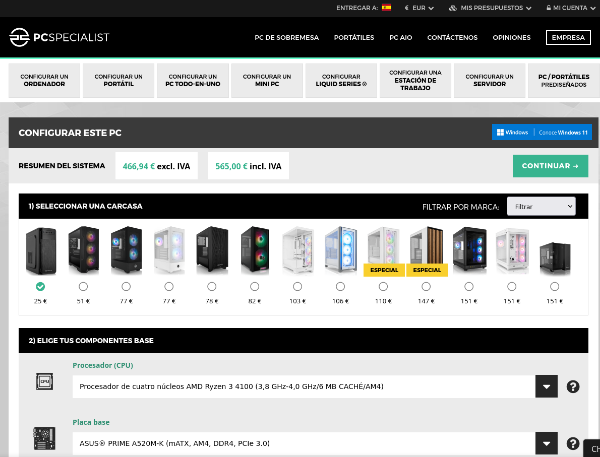Choose the 103 € white case radio button
Viewport: 600px width, 457px height.
pos(297,287)
